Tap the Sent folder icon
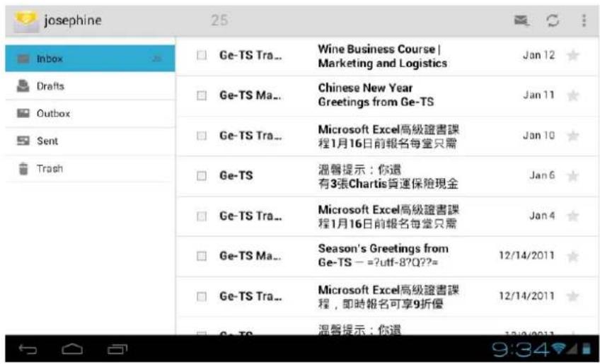Image resolution: width=600 pixels, height=364 pixels. (23, 141)
